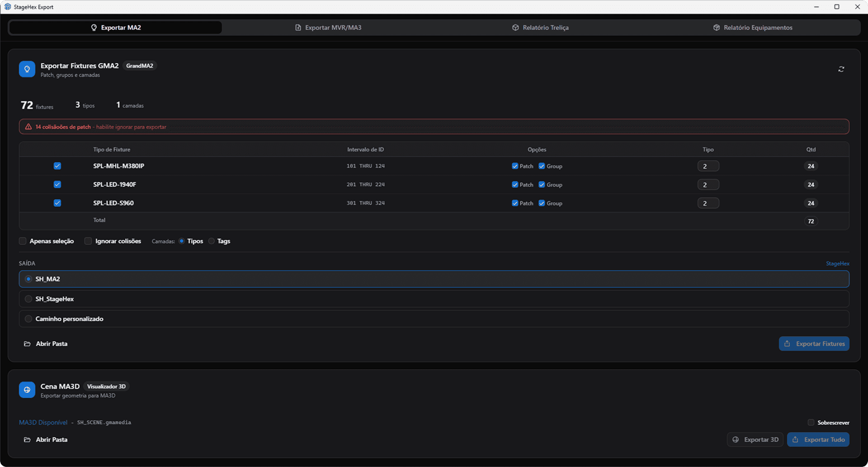Uncheck the SPL-MHL-M380IP row selection
Viewport: 868px width, 467px height.
tap(57, 166)
